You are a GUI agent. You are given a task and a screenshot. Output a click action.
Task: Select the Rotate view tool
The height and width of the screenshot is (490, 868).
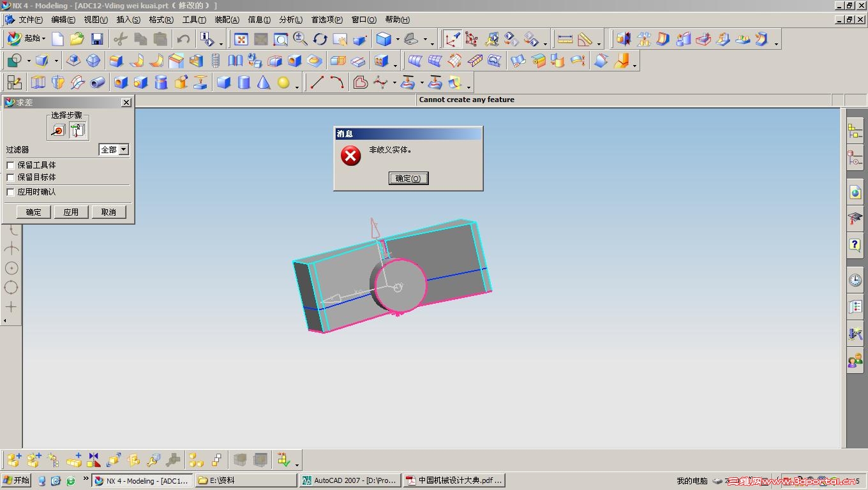(320, 40)
